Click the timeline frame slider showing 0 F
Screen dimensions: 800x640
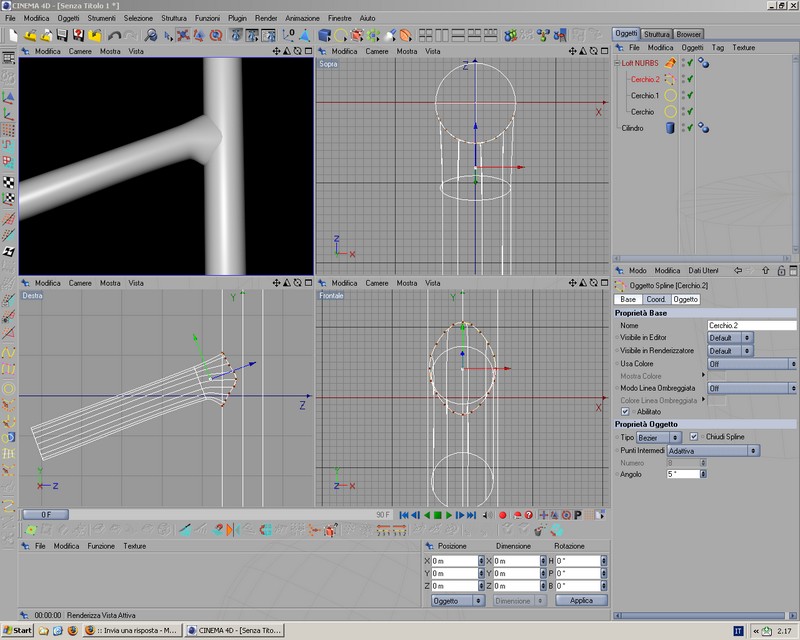click(45, 515)
